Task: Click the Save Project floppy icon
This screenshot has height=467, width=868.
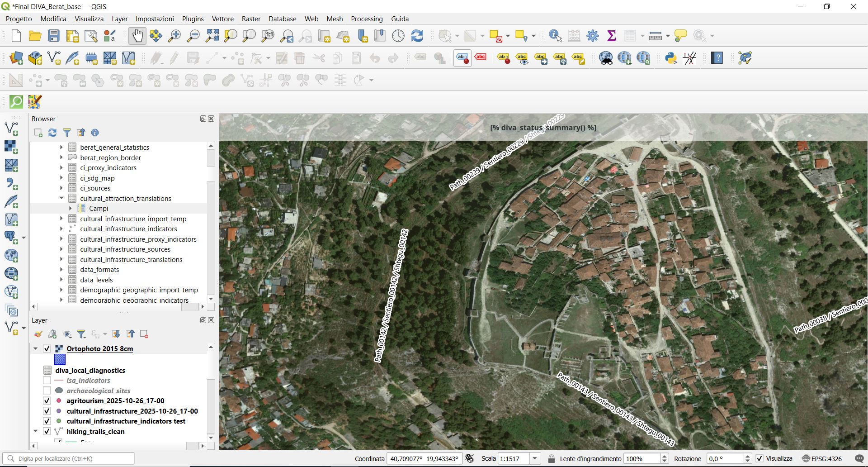Action: (54, 36)
